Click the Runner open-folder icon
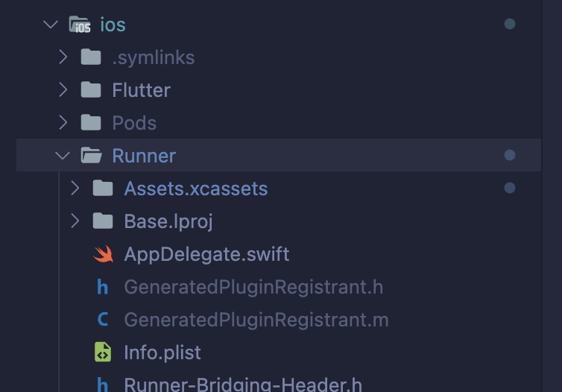Image resolution: width=562 pixels, height=392 pixels. [x=91, y=156]
